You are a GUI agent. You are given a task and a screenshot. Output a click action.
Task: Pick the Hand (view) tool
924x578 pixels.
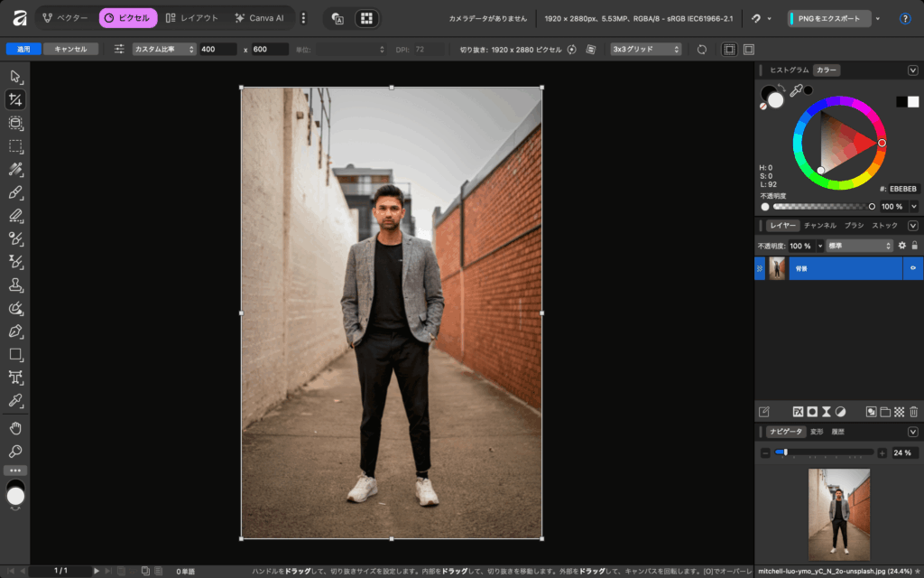[15, 427]
